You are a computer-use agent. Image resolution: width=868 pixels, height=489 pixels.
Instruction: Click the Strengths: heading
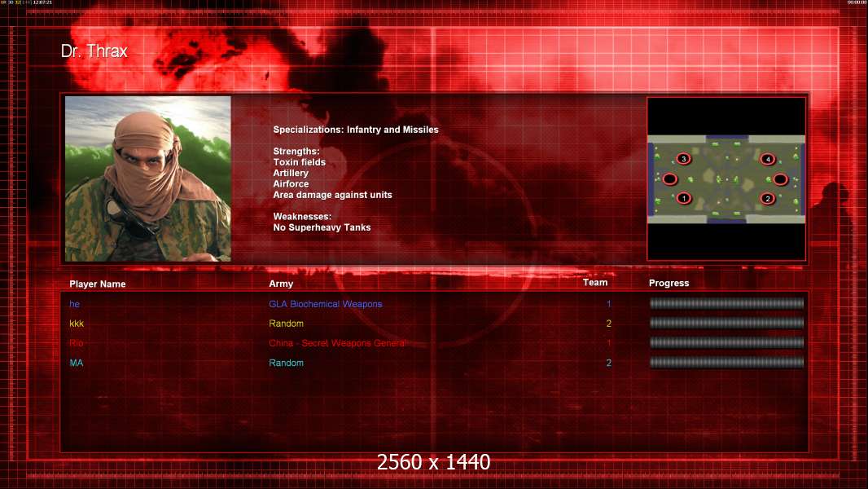296,152
